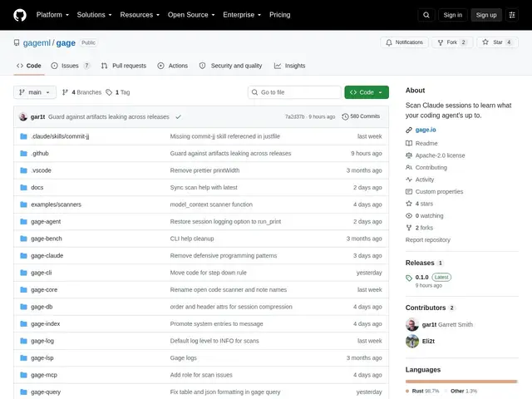Open commit hash 7a2d37b
Viewport: 532px width, 399px height.
[x=294, y=116]
